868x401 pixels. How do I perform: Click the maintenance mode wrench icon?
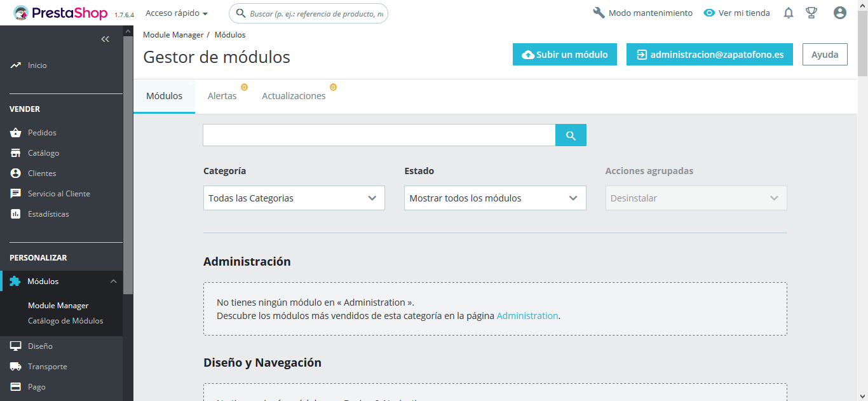click(599, 13)
